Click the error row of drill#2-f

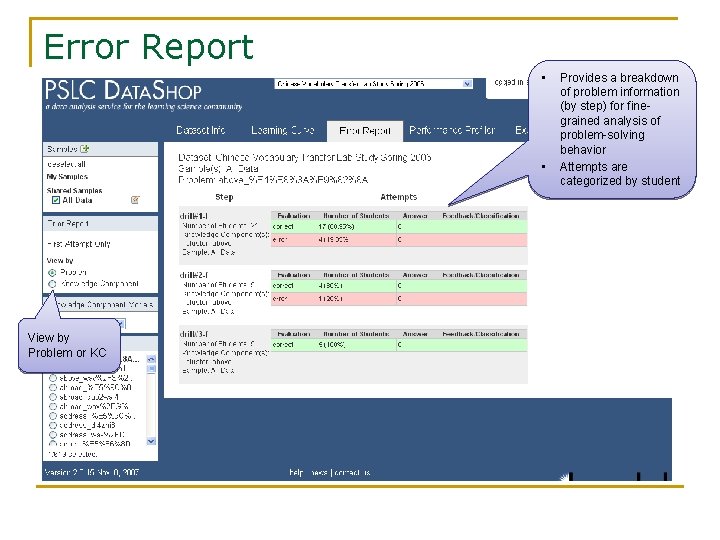399,298
